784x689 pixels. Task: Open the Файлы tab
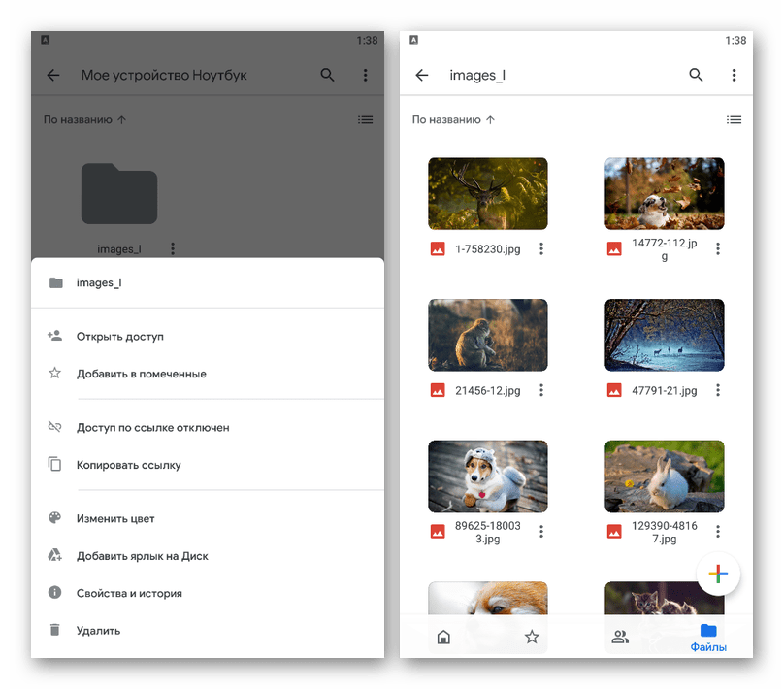(708, 637)
